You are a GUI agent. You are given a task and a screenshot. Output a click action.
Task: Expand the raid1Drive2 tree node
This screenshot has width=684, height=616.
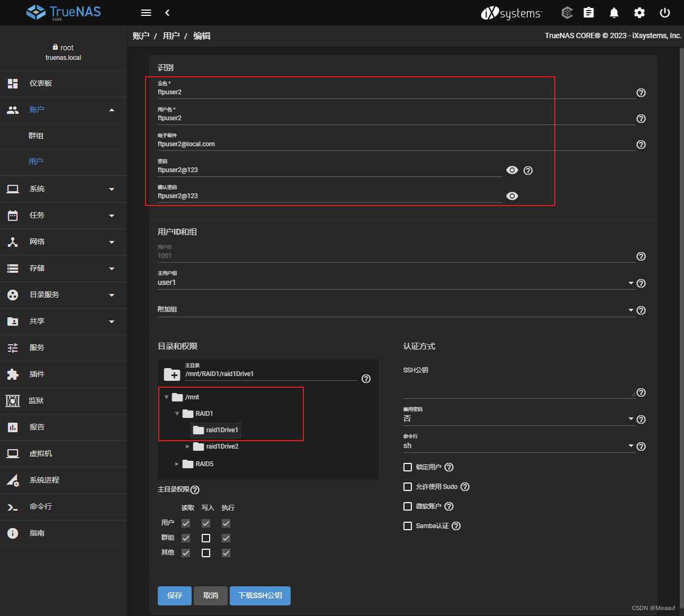(x=187, y=447)
